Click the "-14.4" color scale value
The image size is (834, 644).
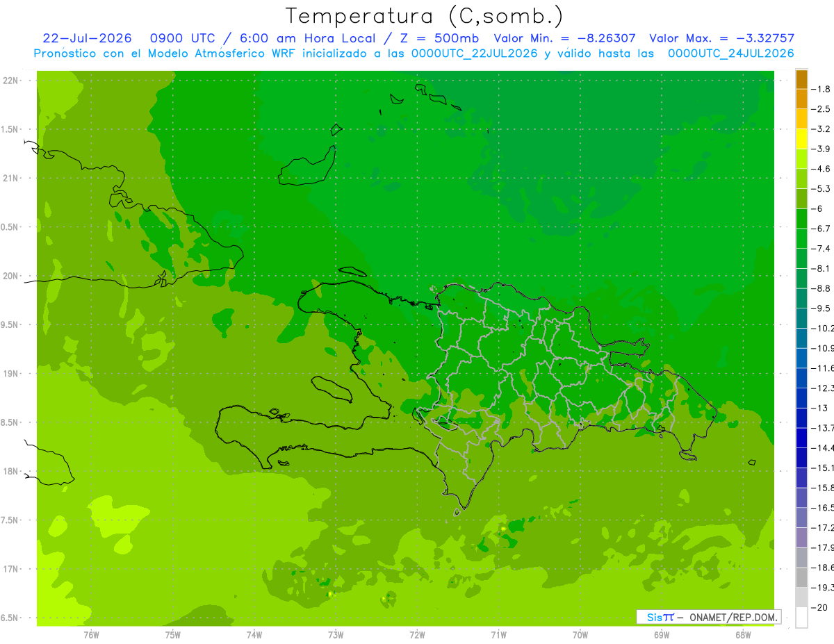(822, 447)
